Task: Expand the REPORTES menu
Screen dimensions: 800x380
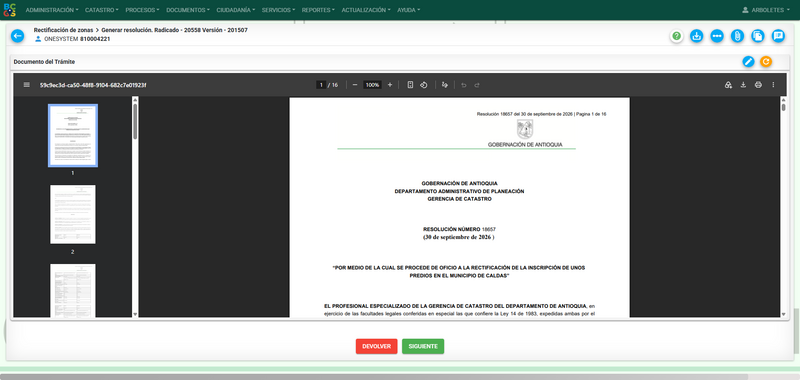Action: click(x=318, y=10)
